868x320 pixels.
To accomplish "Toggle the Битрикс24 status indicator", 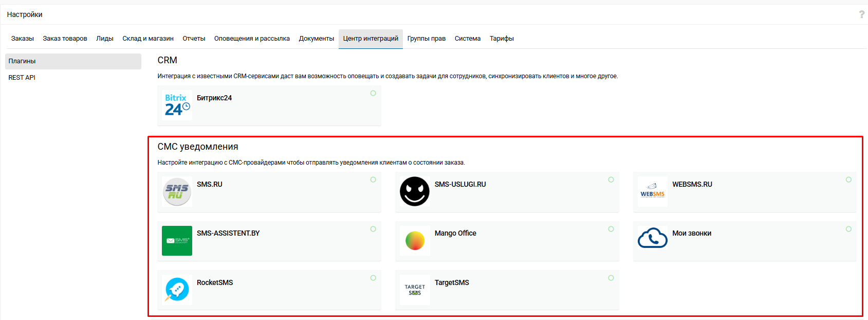I will 373,93.
